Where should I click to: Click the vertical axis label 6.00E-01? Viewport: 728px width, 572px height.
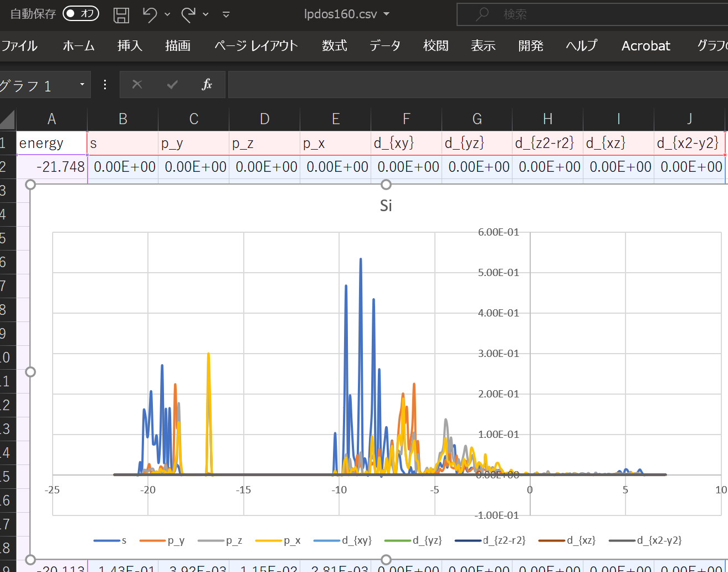pos(499,232)
